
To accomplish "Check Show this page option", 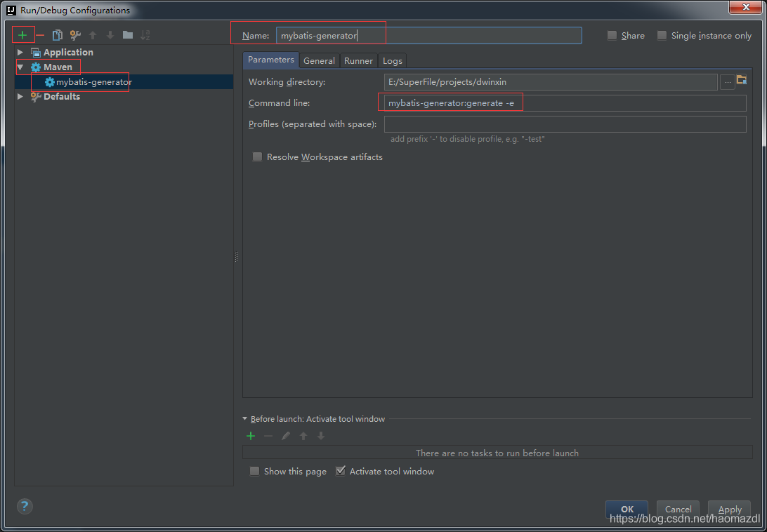I will 254,472.
